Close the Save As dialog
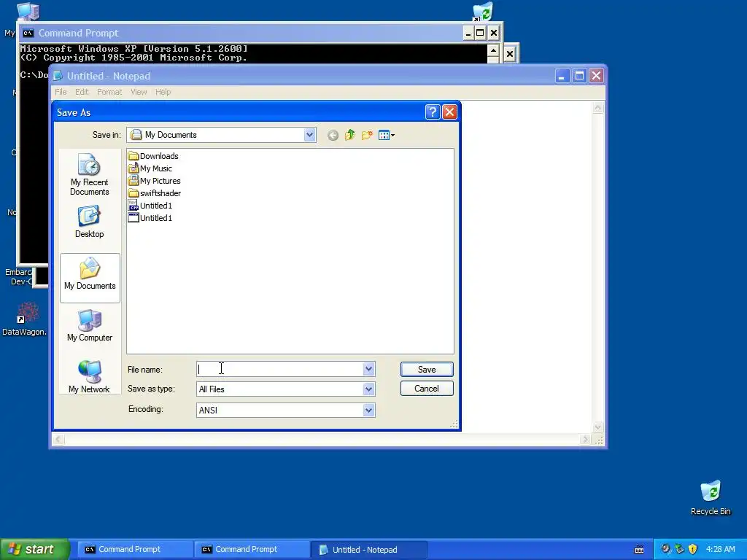 449,112
